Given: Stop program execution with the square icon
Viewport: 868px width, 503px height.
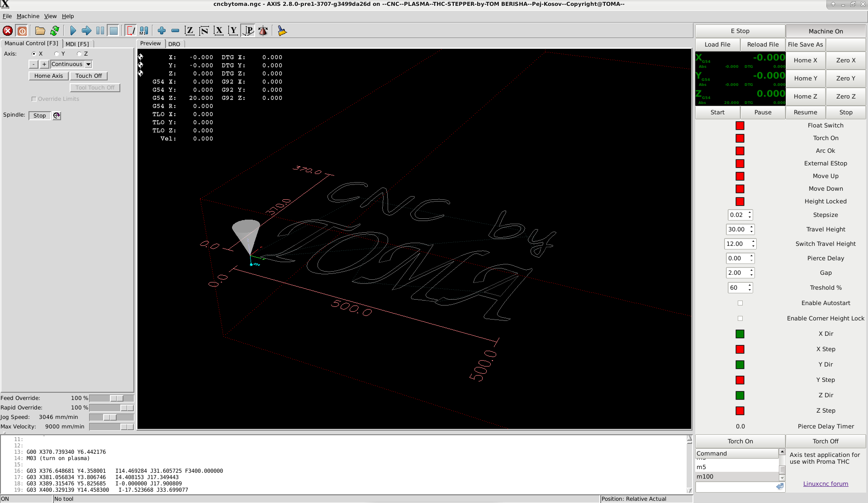Looking at the screenshot, I should 114,31.
